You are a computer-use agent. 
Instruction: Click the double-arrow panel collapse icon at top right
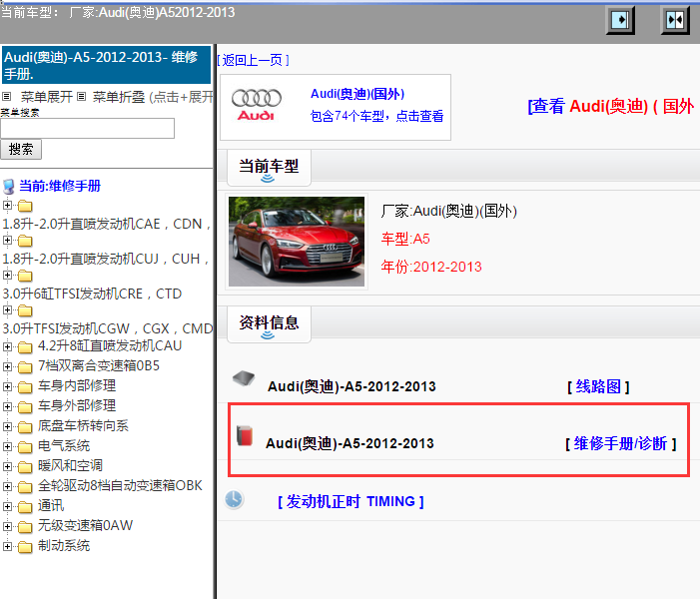click(x=675, y=20)
